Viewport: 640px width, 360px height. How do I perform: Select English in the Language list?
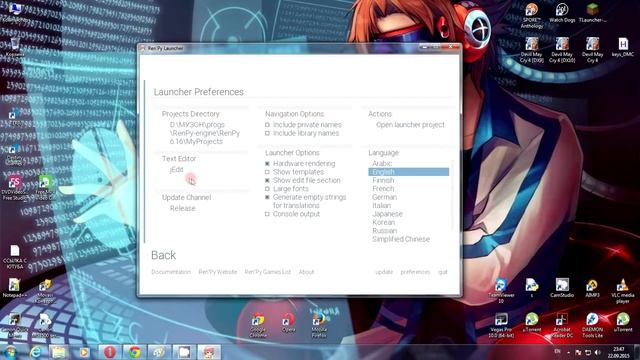tap(409, 172)
